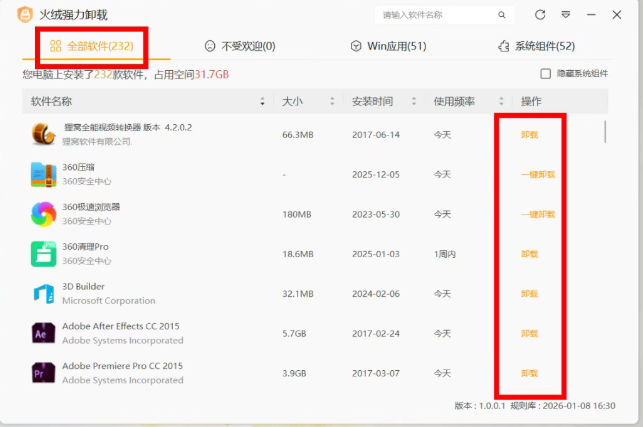Image resolution: width=643 pixels, height=427 pixels.
Task: Click 卸载 for 3D Builder
Action: click(529, 294)
